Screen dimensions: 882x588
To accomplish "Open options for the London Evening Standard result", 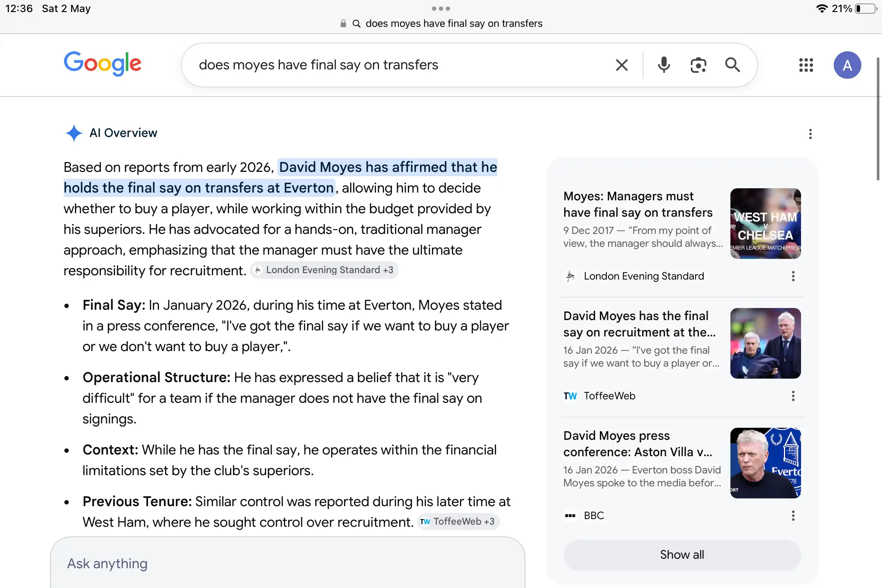I will (793, 276).
